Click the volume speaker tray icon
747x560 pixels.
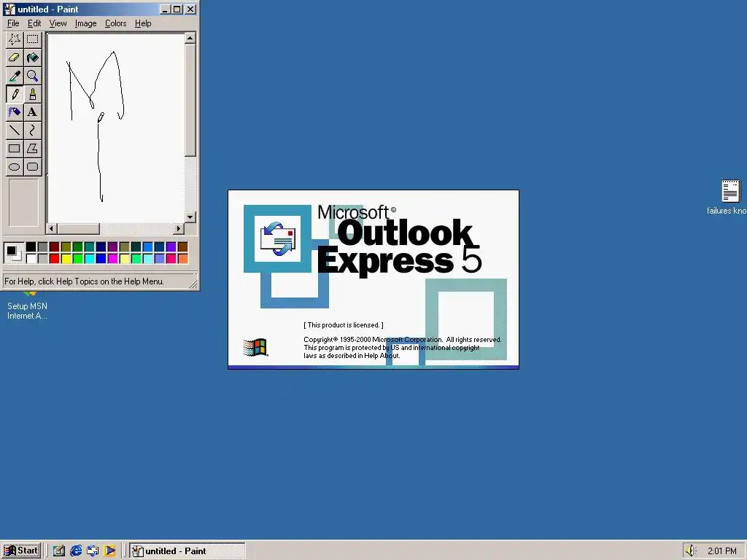point(692,551)
